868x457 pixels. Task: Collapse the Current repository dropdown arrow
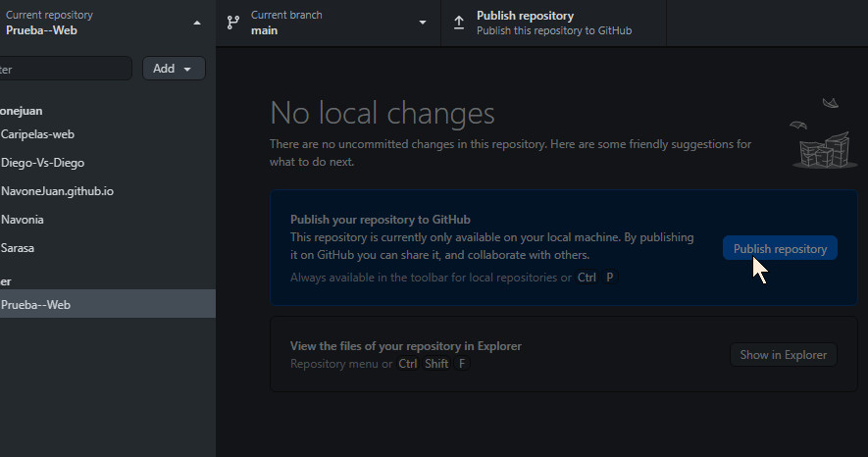[197, 23]
